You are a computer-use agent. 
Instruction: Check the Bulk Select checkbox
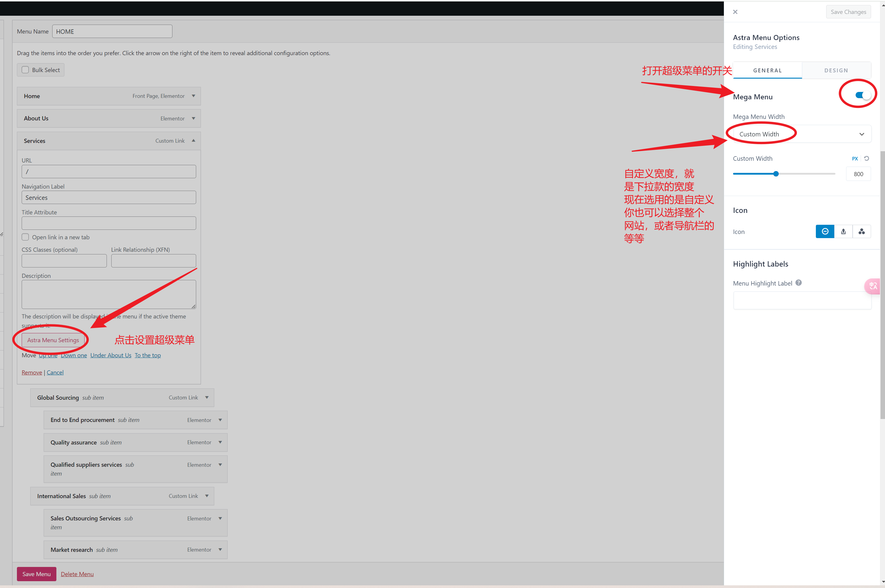point(25,70)
